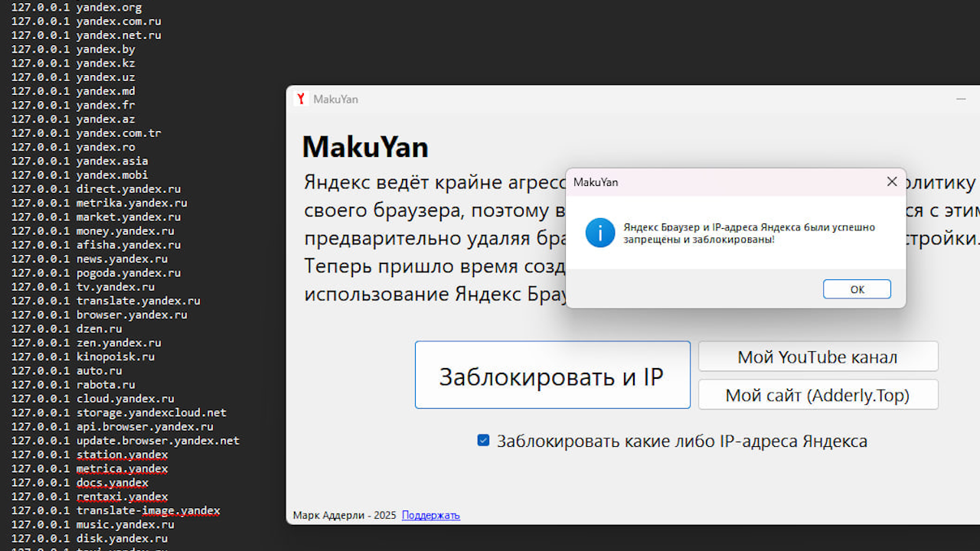Click the disk.yandex.ru hosts entry

pyautogui.click(x=90, y=538)
